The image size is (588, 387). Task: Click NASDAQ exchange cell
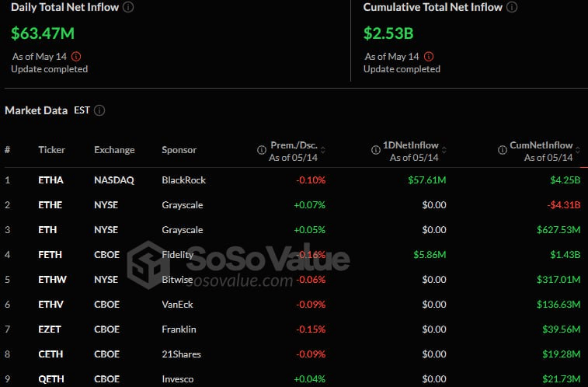click(114, 180)
